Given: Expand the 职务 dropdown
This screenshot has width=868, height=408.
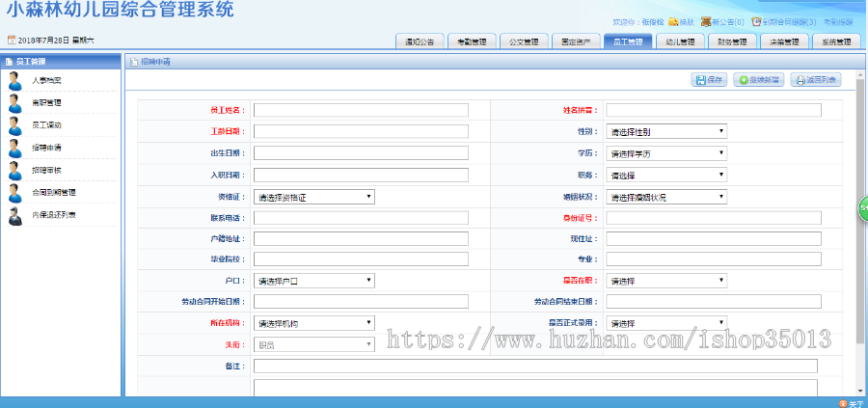Looking at the screenshot, I should [666, 175].
